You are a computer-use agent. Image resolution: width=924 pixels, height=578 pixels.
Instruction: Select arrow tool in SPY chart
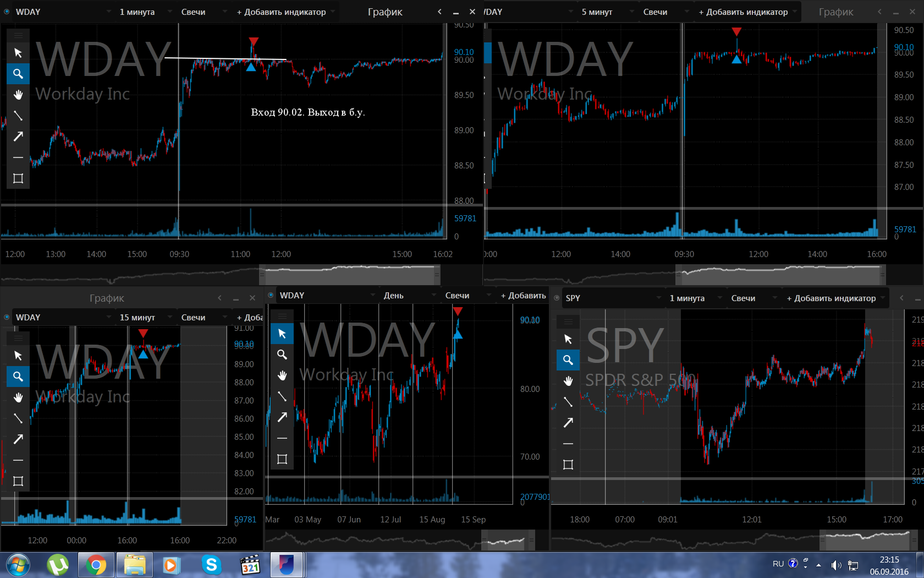click(x=568, y=423)
